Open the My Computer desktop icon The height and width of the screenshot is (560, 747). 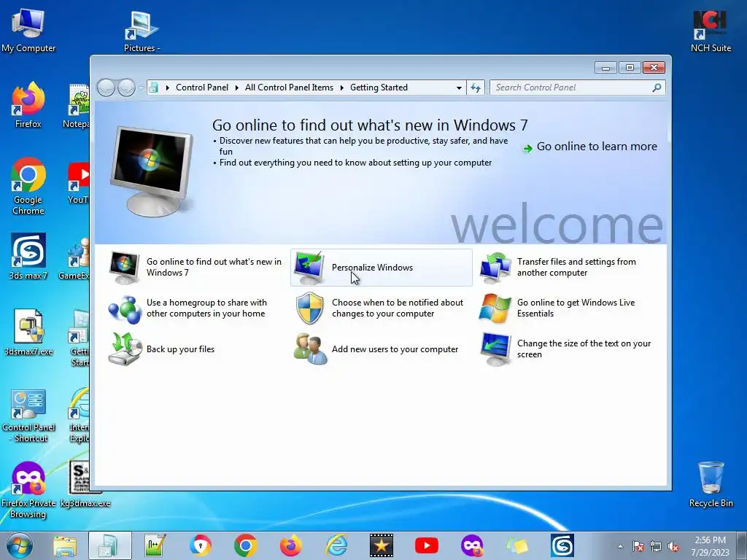point(28,29)
